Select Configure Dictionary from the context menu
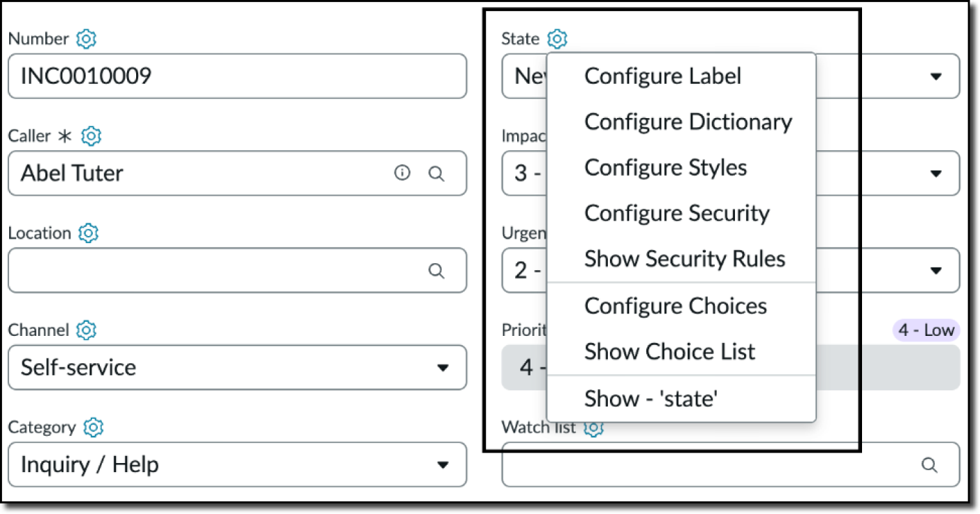 [x=688, y=122]
